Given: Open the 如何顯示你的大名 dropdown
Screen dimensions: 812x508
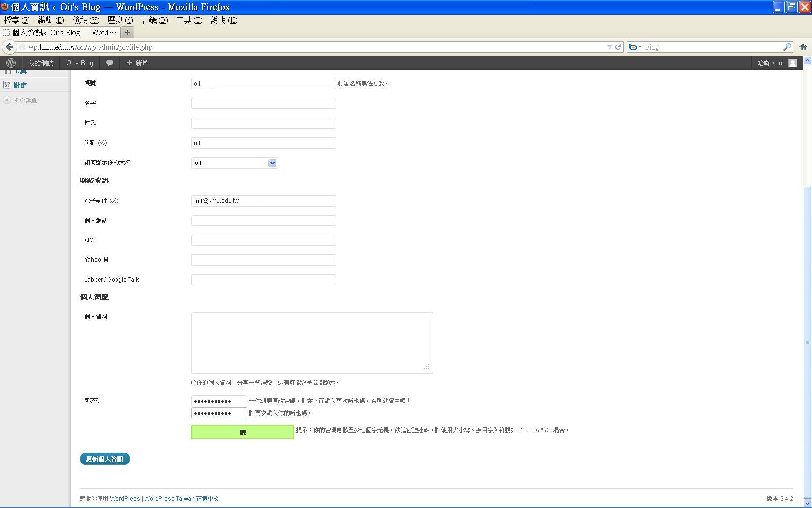Looking at the screenshot, I should [234, 163].
